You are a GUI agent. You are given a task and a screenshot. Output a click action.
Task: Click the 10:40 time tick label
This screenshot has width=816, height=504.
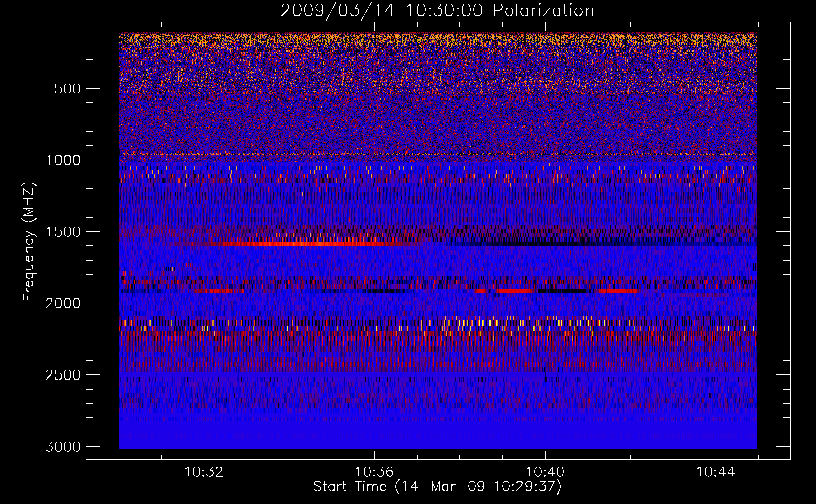point(545,472)
